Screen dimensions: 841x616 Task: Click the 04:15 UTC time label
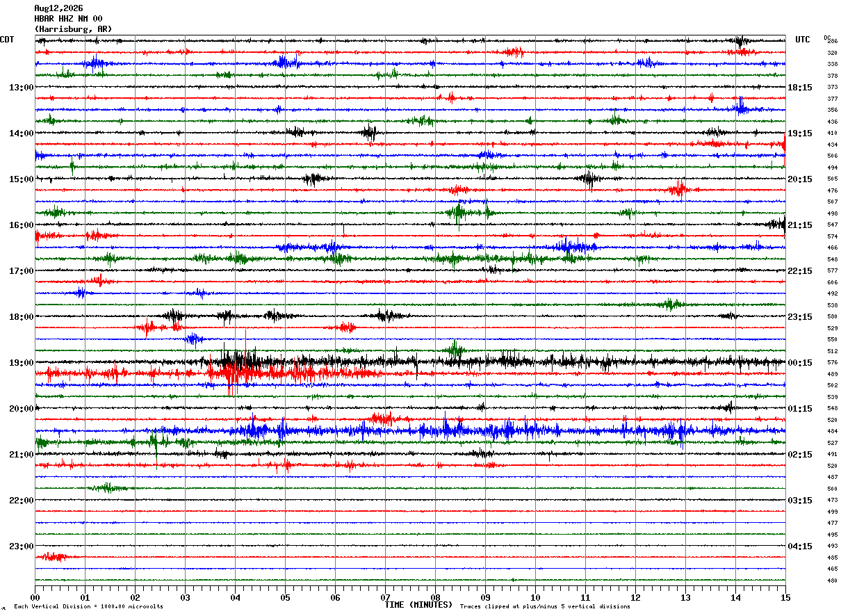coord(800,546)
